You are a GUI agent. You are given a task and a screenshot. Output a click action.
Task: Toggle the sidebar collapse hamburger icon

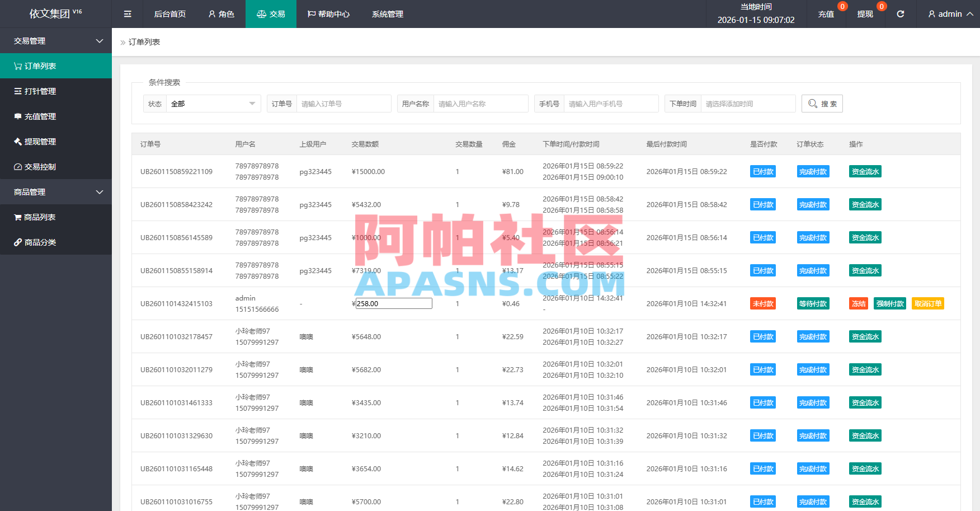point(128,14)
